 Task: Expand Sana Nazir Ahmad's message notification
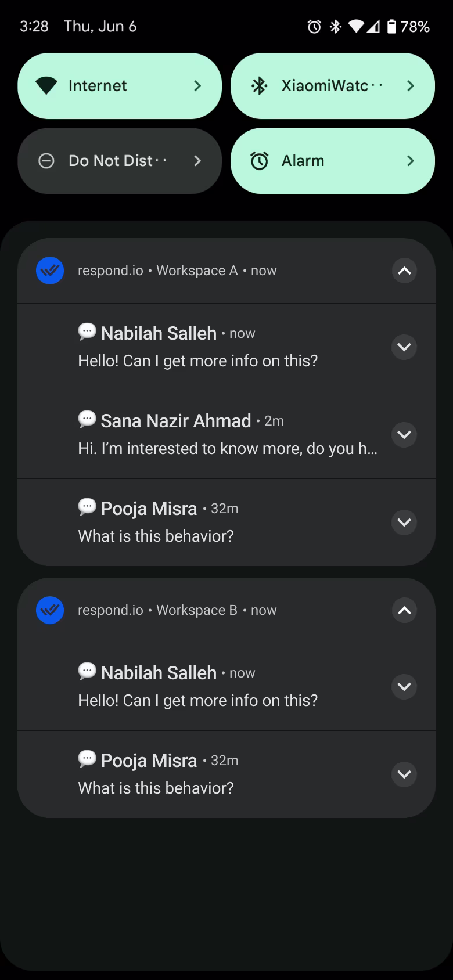[x=404, y=435]
